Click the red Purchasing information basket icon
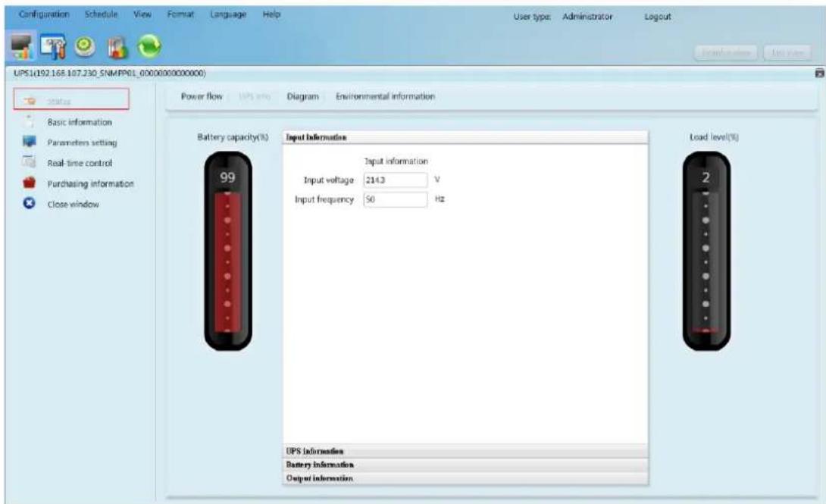 pyautogui.click(x=29, y=183)
